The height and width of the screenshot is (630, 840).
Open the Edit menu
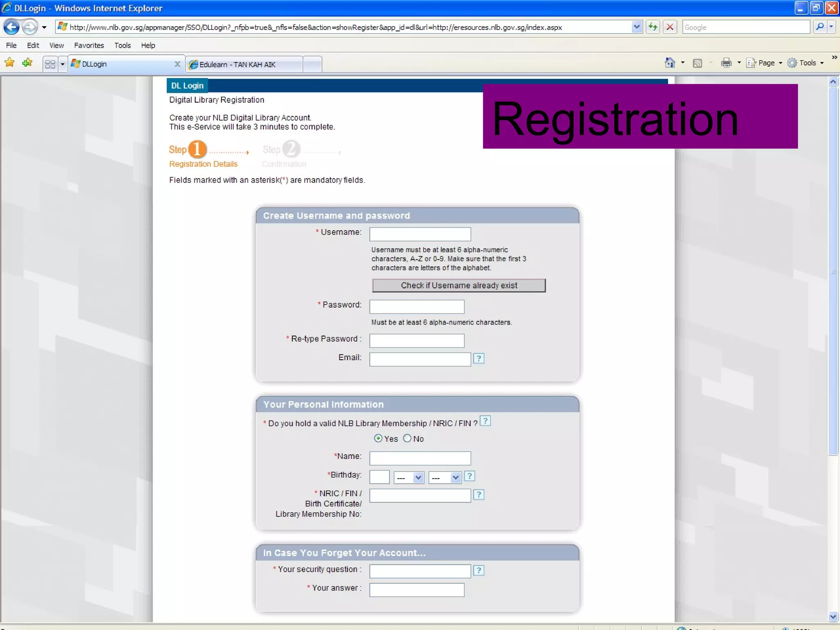click(33, 45)
